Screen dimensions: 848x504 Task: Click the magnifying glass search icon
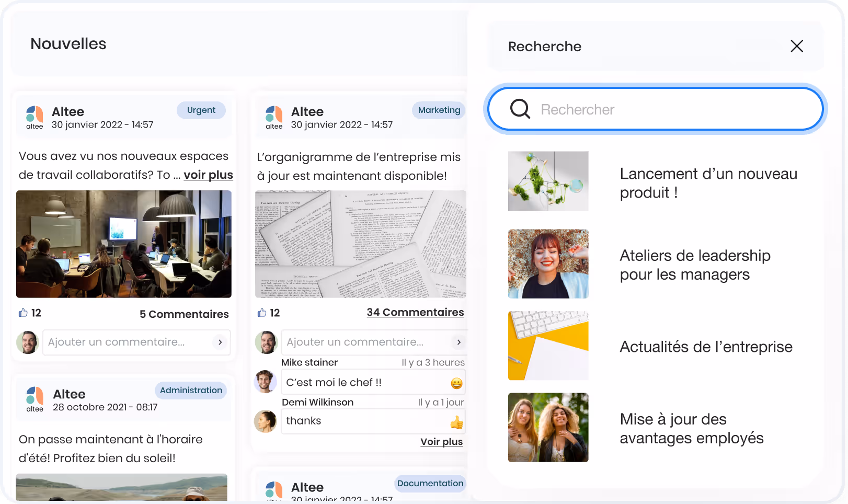pos(520,109)
